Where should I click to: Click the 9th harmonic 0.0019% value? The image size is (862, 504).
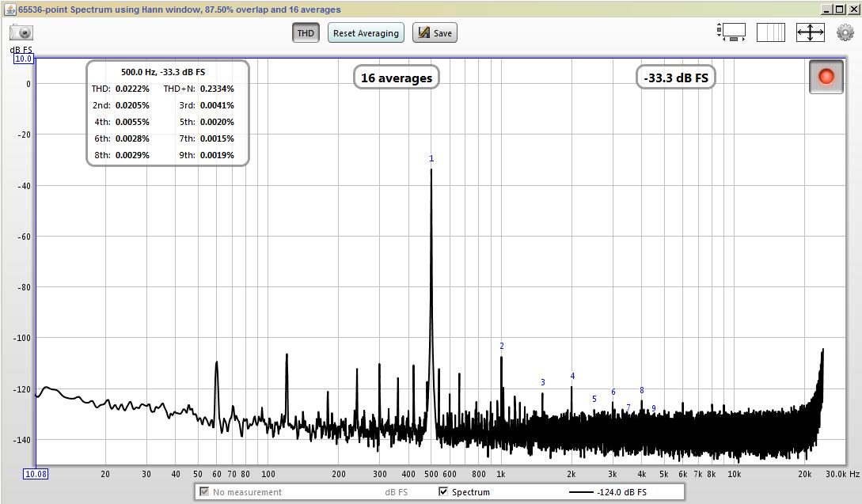(x=217, y=155)
